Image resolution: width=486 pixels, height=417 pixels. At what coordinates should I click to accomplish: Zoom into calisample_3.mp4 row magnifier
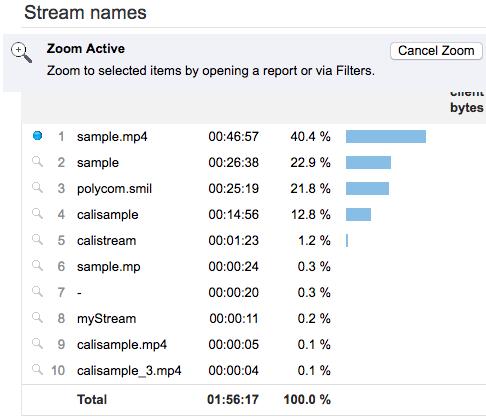(x=37, y=370)
